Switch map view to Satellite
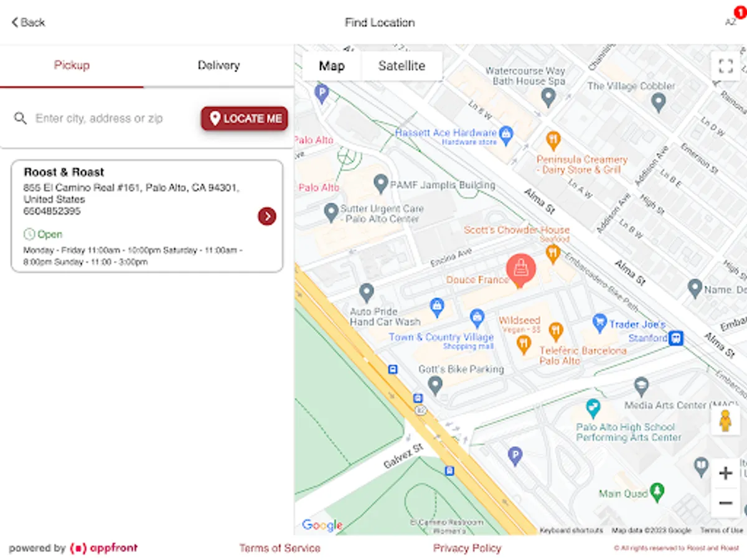Image resolution: width=747 pixels, height=560 pixels. click(x=402, y=66)
